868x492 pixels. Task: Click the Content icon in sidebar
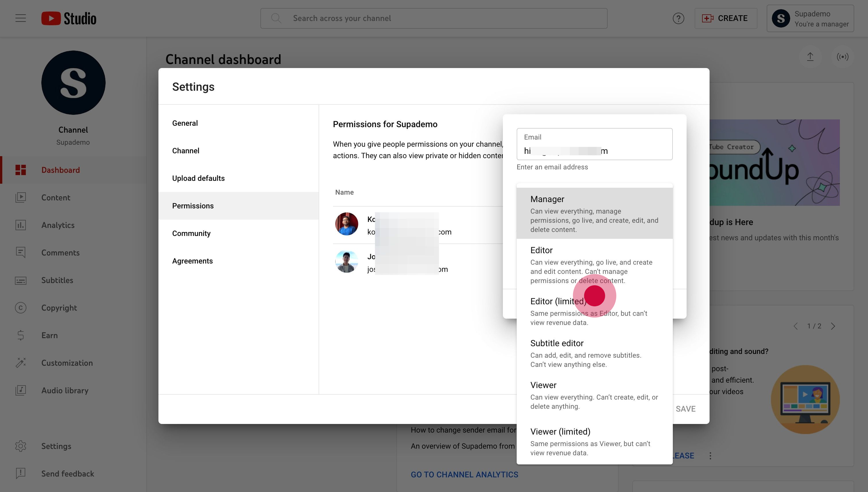[21, 198]
